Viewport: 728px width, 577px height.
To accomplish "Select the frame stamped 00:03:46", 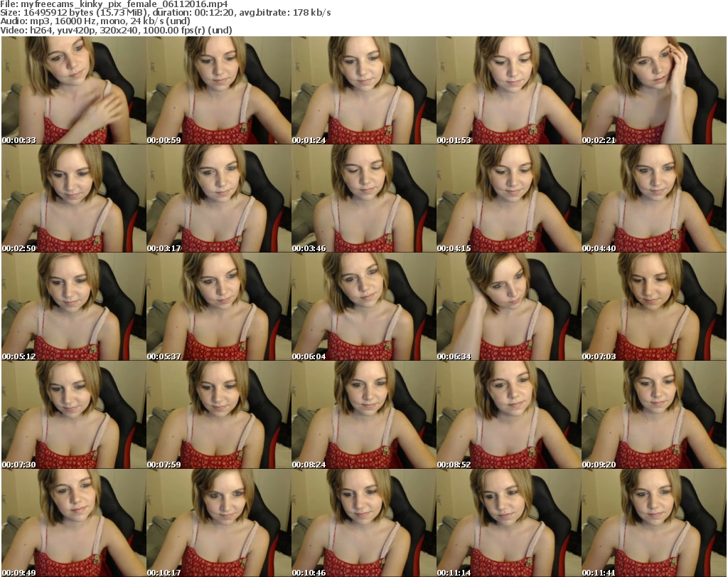I will tap(363, 198).
